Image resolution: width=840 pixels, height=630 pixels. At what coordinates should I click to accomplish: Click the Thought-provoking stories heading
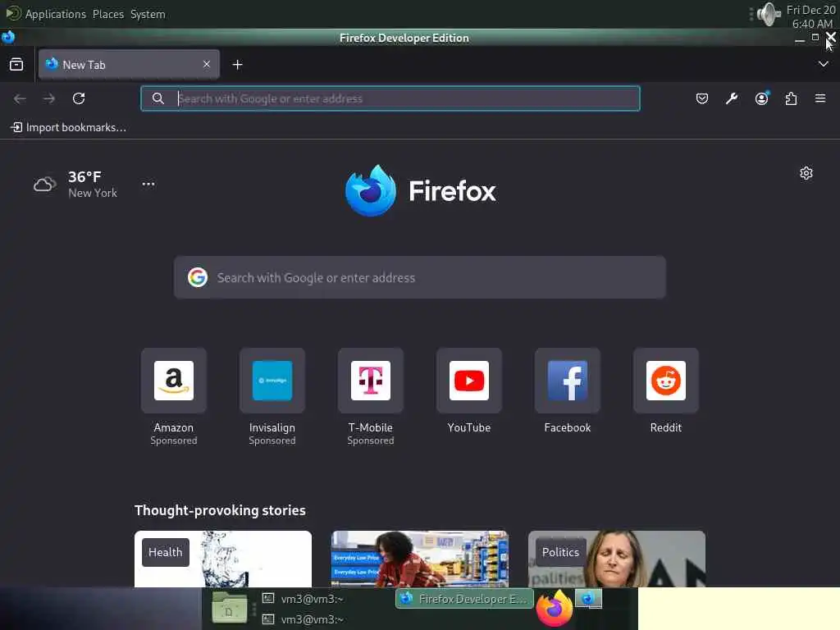tap(220, 510)
